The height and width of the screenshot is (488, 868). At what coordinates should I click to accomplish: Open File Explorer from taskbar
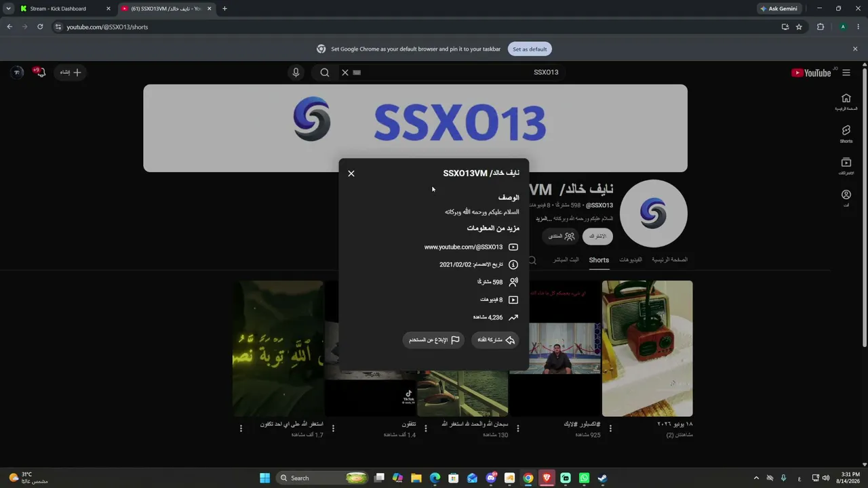[x=416, y=478]
